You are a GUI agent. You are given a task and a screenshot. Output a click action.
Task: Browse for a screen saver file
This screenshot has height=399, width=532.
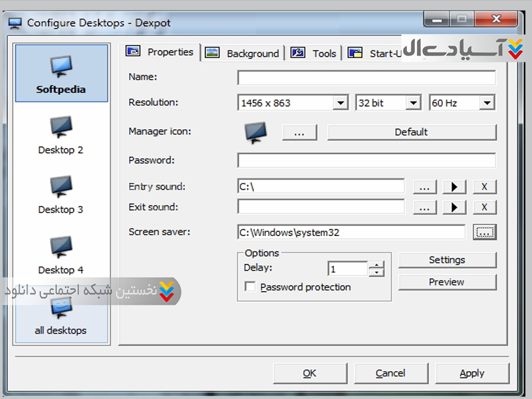tap(485, 232)
